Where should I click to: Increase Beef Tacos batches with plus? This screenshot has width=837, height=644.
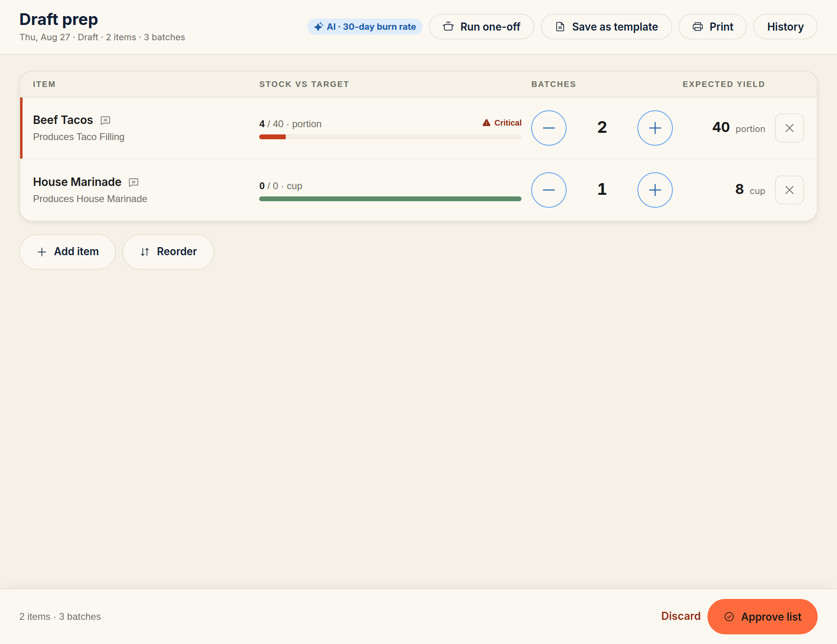point(655,128)
